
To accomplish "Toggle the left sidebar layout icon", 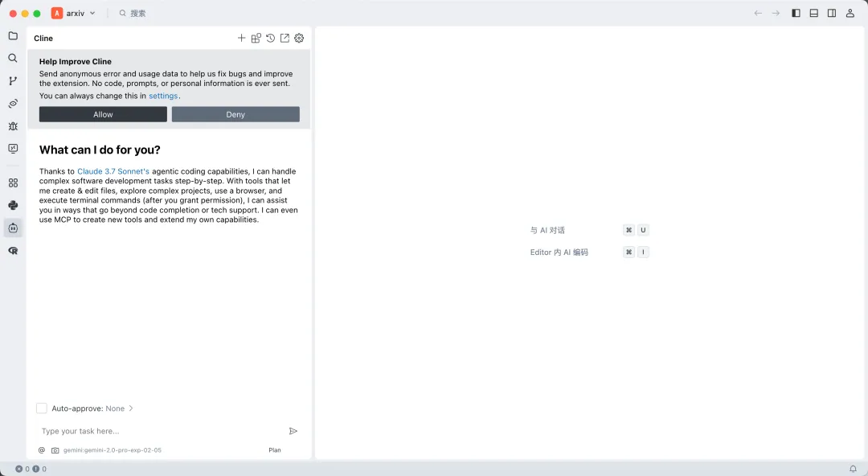I will click(x=796, y=14).
